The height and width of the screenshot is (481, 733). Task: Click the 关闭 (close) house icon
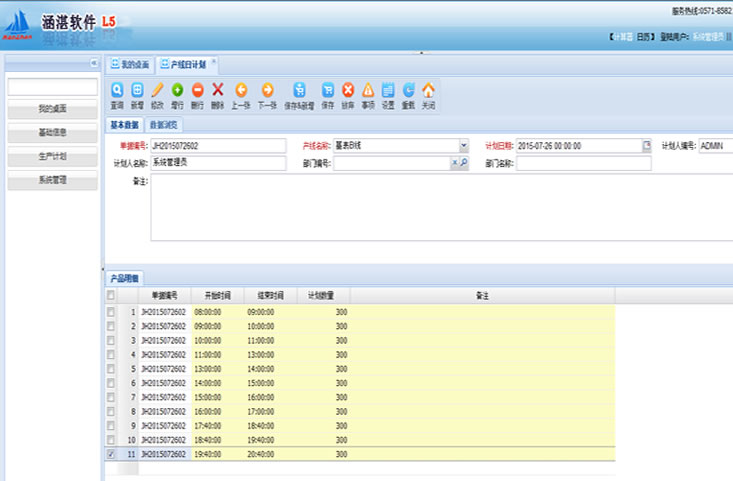click(x=428, y=91)
